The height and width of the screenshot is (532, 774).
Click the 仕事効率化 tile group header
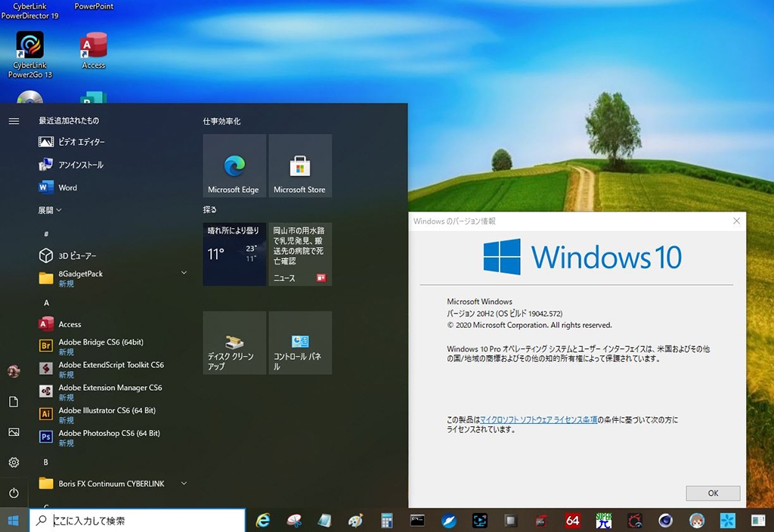(221, 122)
